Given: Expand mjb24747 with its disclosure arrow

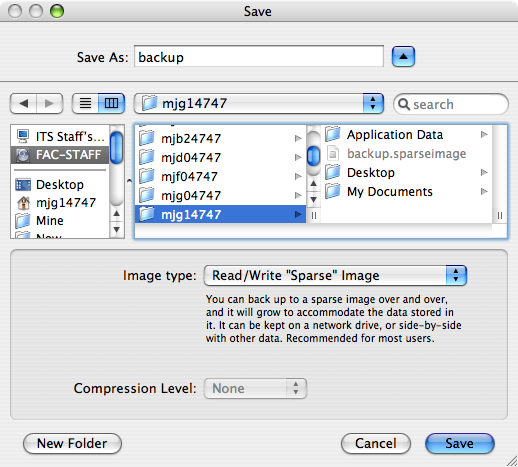Looking at the screenshot, I should (x=298, y=138).
